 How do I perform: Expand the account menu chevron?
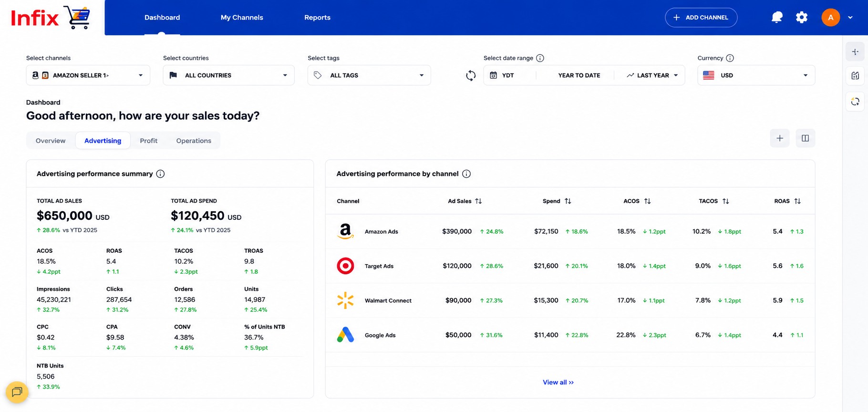(850, 18)
